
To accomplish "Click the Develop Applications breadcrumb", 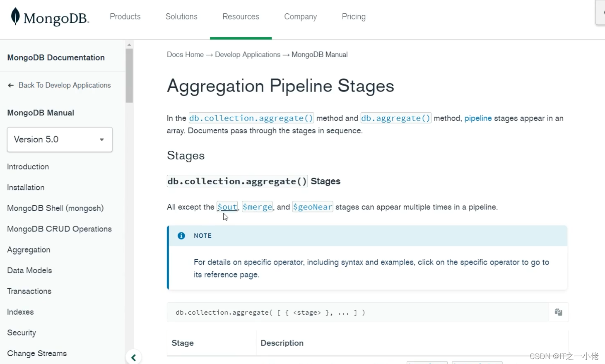I will coord(248,55).
